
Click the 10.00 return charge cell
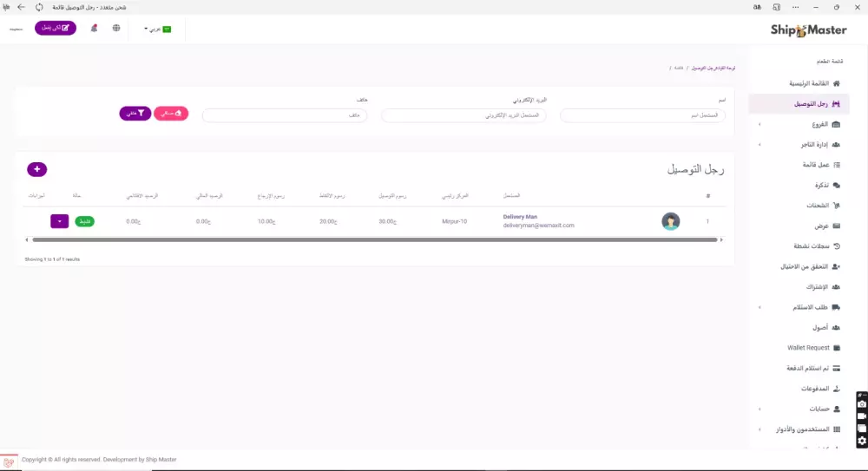click(266, 221)
